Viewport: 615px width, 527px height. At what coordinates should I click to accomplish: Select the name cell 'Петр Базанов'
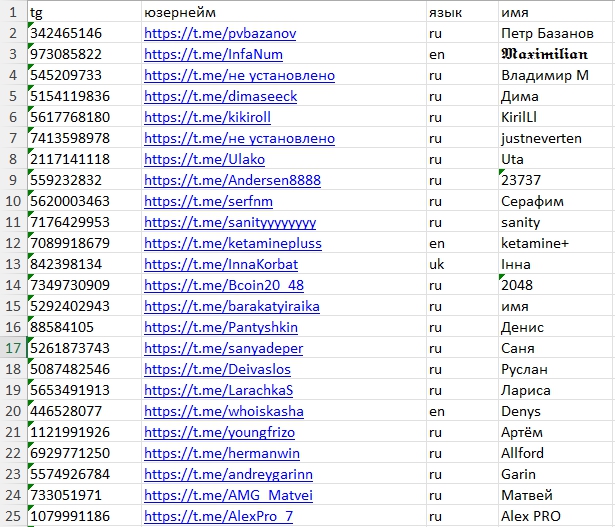tap(557, 33)
